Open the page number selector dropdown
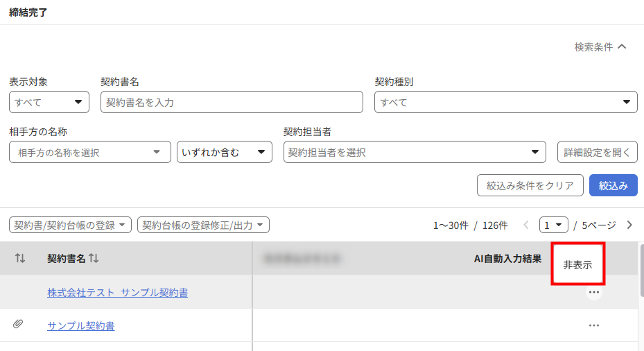This screenshot has height=351, width=644. [x=553, y=225]
